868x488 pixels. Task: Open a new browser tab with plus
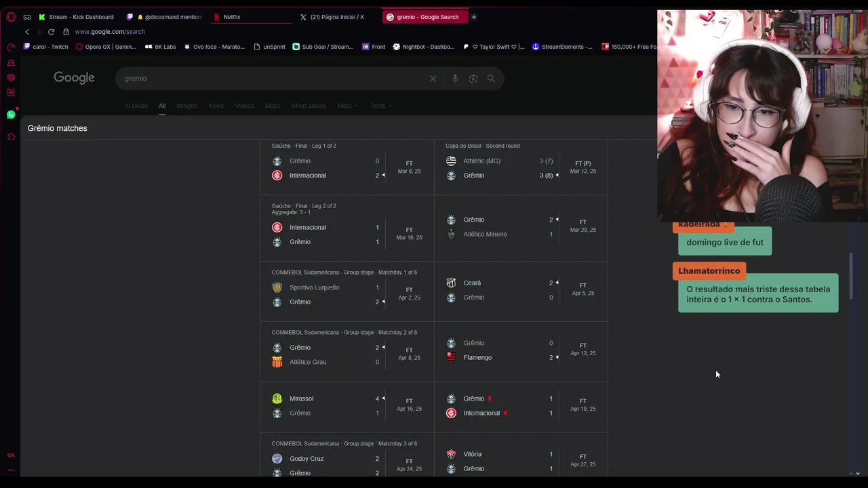(x=474, y=17)
